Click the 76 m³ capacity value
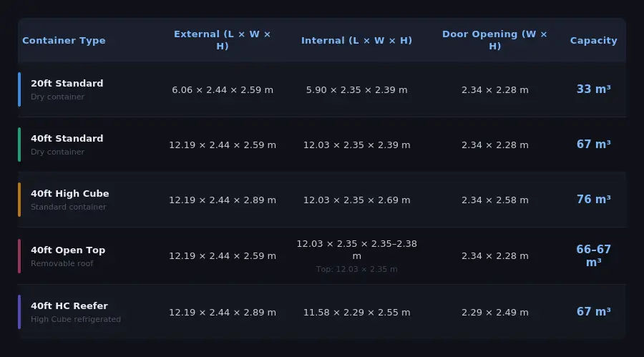The height and width of the screenshot is (357, 644). pyautogui.click(x=593, y=200)
